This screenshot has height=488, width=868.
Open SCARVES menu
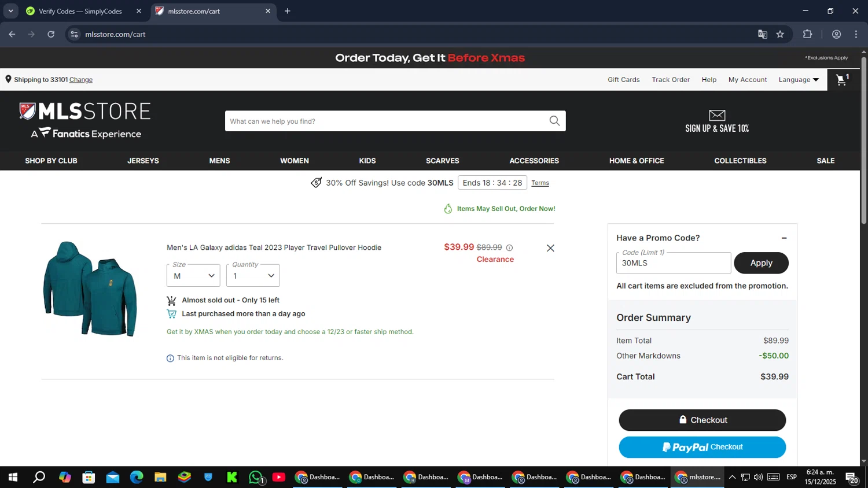point(443,161)
